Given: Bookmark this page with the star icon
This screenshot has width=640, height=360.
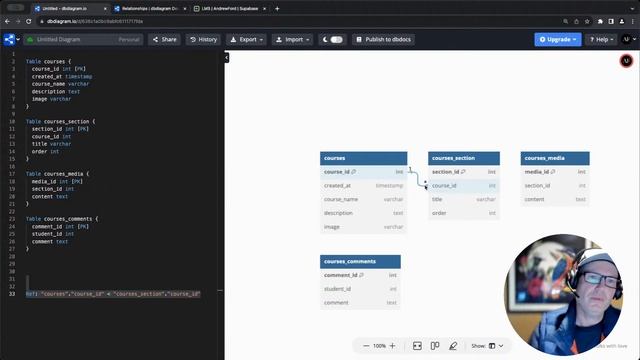Looking at the screenshot, I should click(587, 21).
